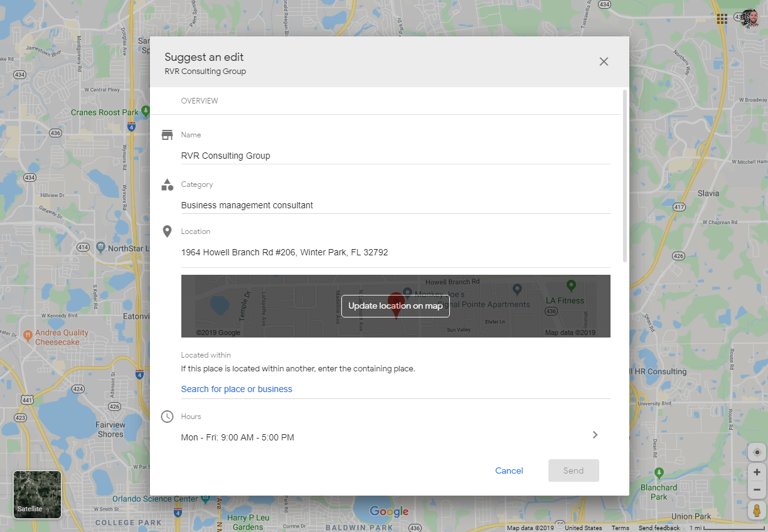Click the clock icon next to Hours
Viewport: 768px width, 532px height.
[x=167, y=416]
